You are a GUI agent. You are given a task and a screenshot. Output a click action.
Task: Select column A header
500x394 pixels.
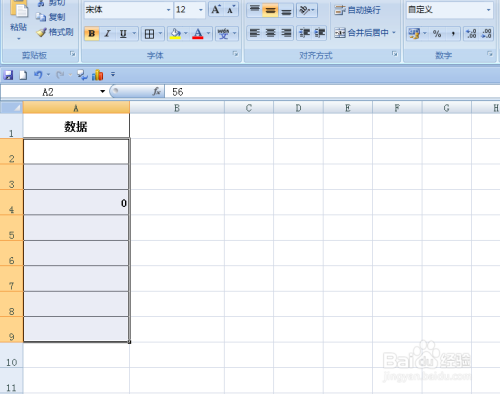(76, 108)
